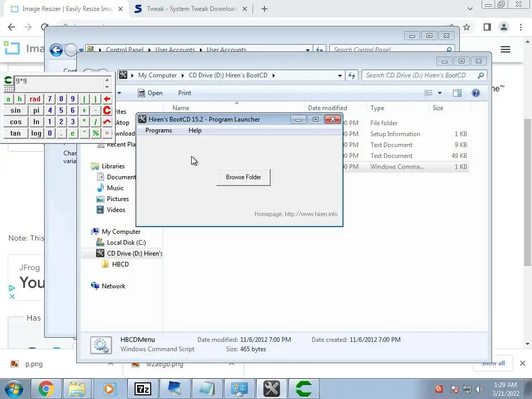Open the Chrome three-dot menu
The height and width of the screenshot is (399, 532).
(x=521, y=27)
